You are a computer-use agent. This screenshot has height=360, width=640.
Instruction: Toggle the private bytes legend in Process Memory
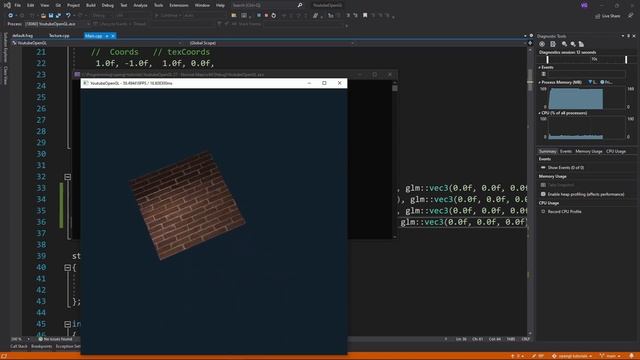click(606, 82)
